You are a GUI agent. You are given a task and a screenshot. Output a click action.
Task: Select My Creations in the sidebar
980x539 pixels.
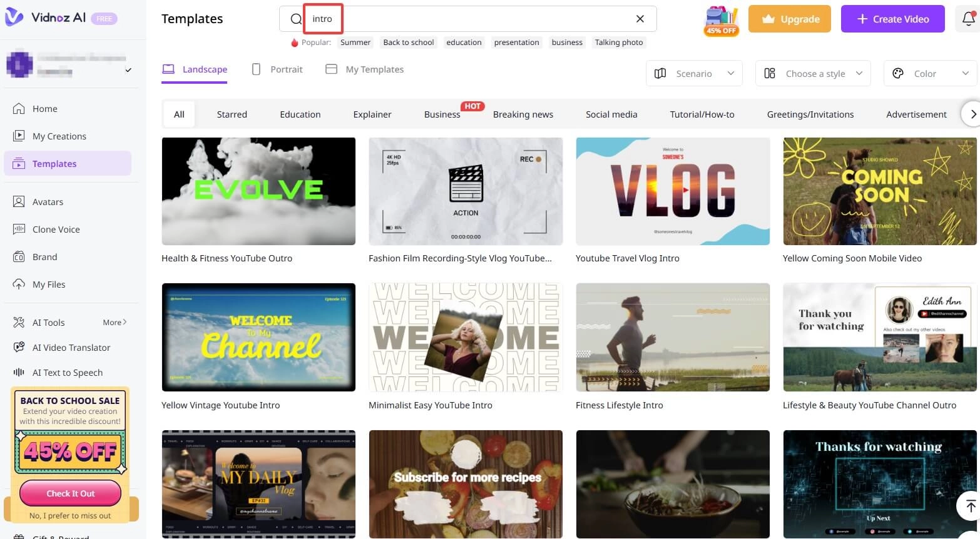[59, 136]
